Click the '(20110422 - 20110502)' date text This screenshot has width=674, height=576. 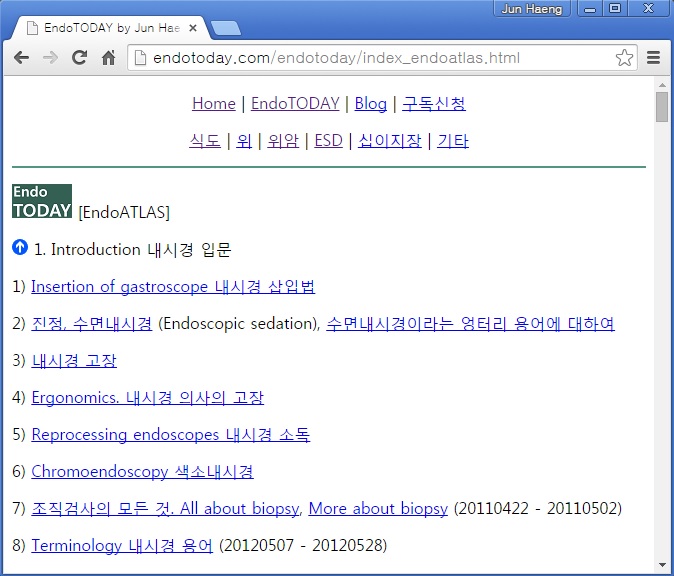click(538, 509)
